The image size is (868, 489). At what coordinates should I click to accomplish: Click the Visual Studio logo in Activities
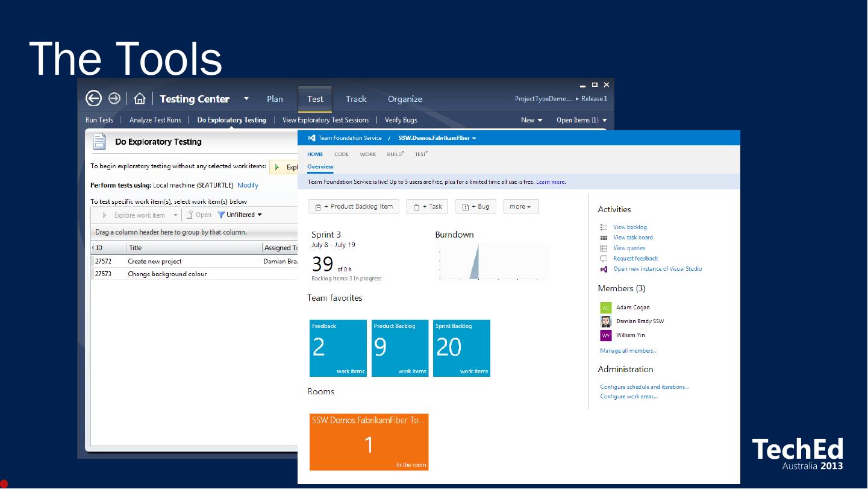pos(604,269)
